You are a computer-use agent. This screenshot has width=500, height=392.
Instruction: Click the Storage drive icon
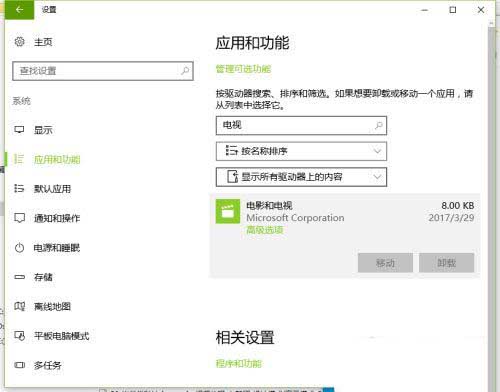pos(20,277)
